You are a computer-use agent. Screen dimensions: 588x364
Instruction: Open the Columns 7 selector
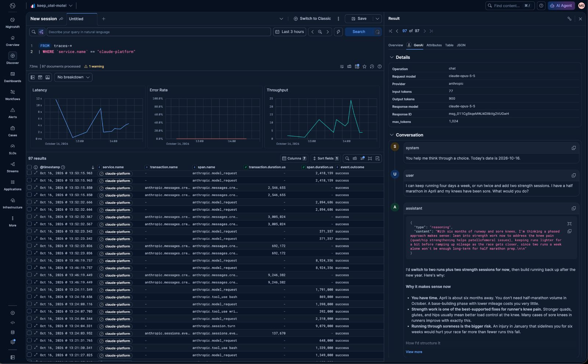pos(294,158)
